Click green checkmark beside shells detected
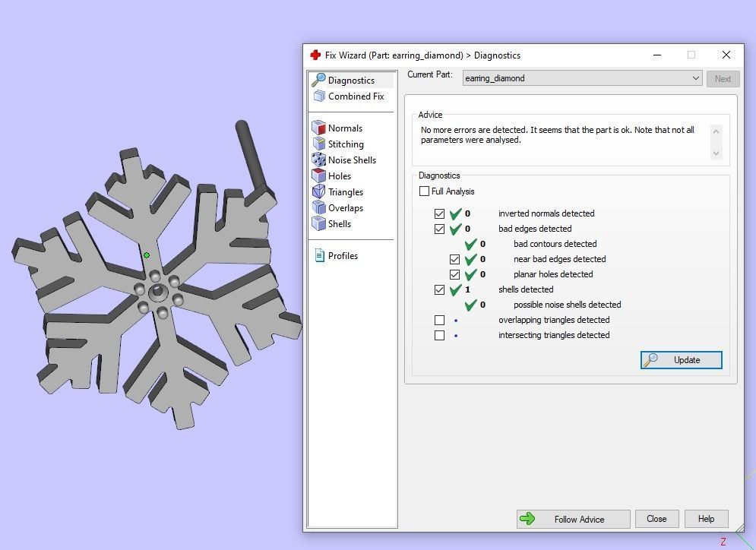 tap(455, 289)
